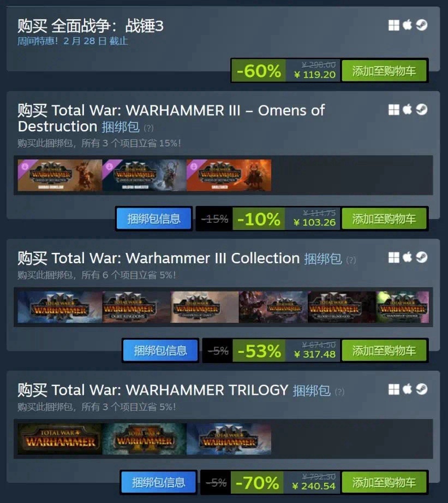Open first DLC thumbnail in Omens of Destruction
The width and height of the screenshot is (448, 503).
[60, 175]
